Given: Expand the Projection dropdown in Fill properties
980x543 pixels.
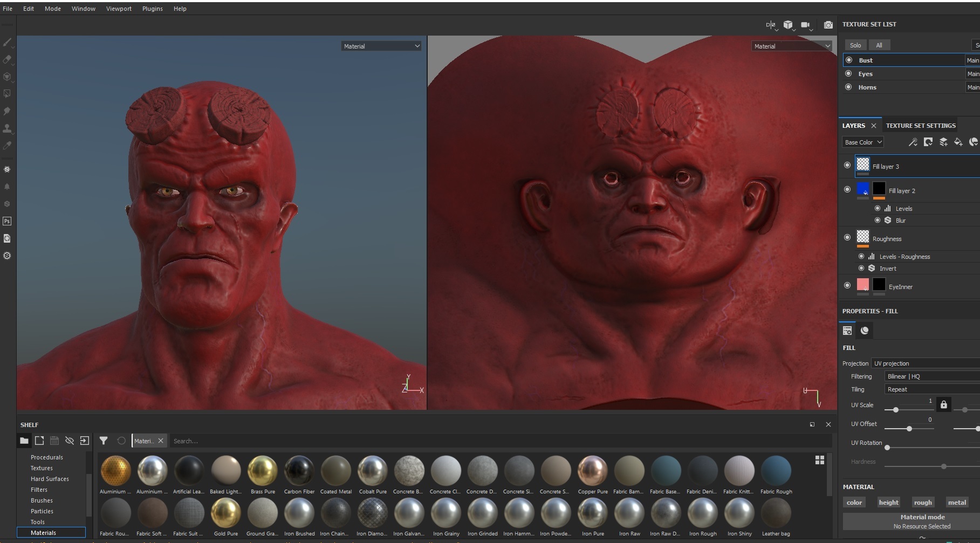Looking at the screenshot, I should (x=924, y=363).
